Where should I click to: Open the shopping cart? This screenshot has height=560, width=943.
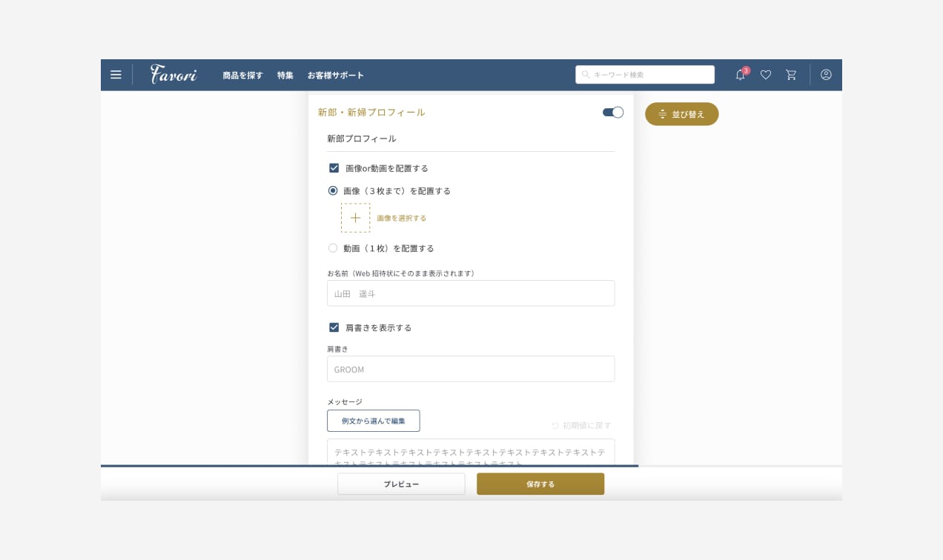791,75
